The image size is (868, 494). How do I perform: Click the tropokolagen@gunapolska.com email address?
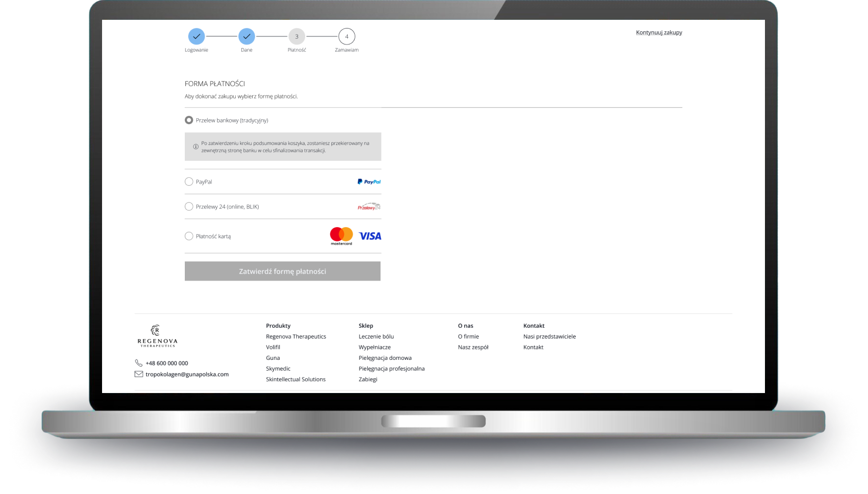click(187, 374)
